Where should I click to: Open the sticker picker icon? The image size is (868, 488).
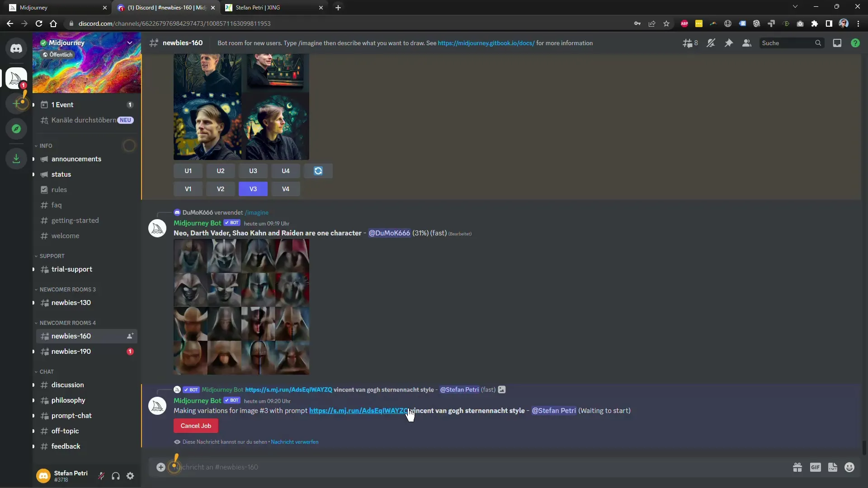[x=833, y=467]
